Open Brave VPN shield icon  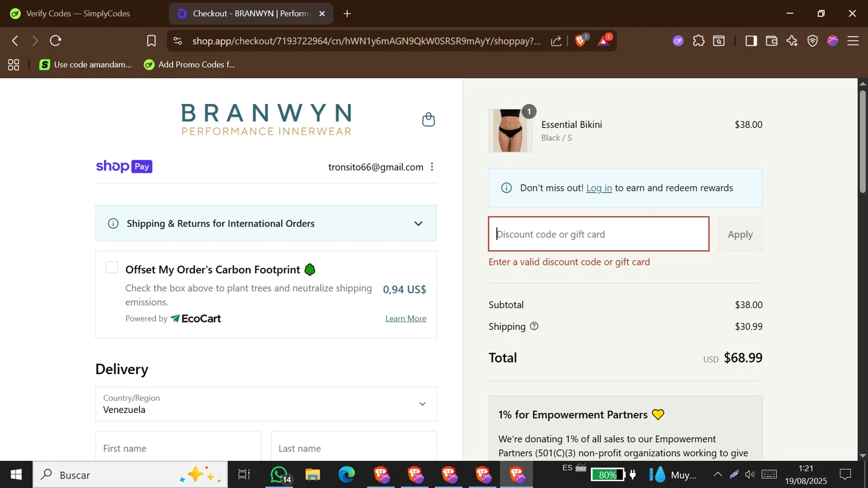click(812, 40)
